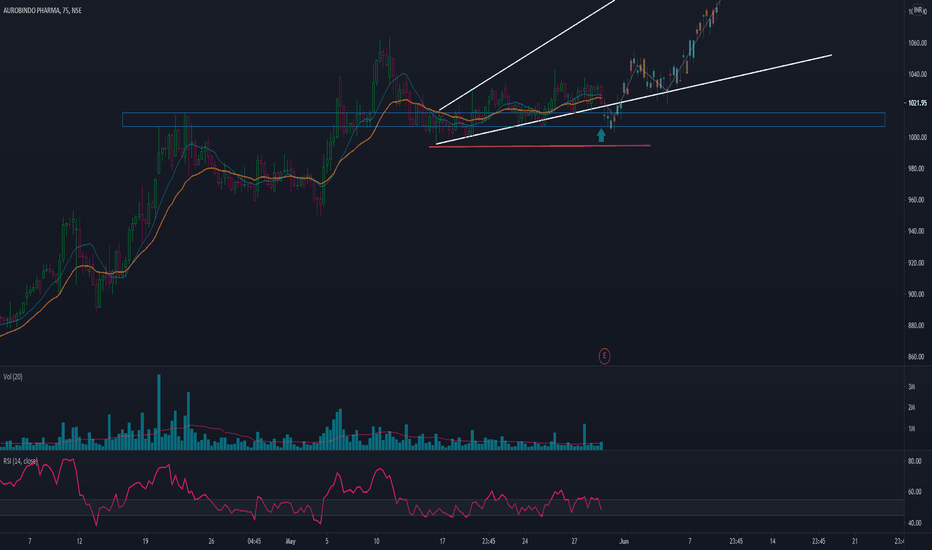Click the 04:45 label on time axis
Screen dimensions: 932x550
click(x=254, y=542)
